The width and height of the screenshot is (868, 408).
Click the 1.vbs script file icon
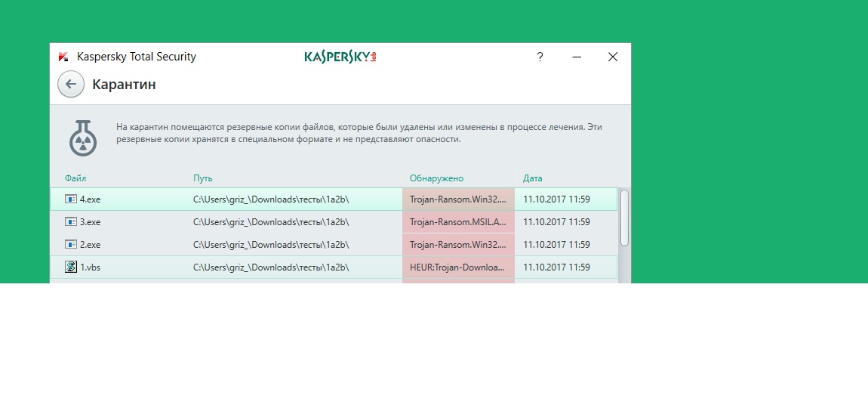[x=71, y=267]
